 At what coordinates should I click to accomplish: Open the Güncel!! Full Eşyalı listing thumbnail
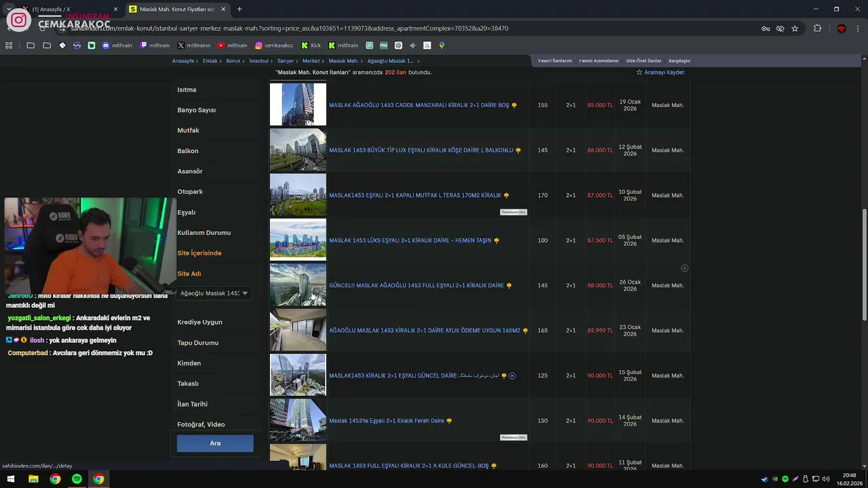pyautogui.click(x=298, y=285)
